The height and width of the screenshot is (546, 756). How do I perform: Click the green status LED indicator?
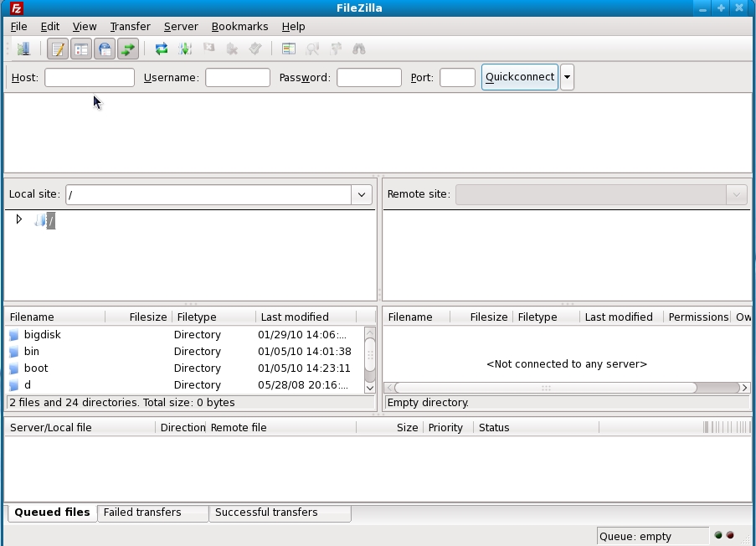point(718,535)
